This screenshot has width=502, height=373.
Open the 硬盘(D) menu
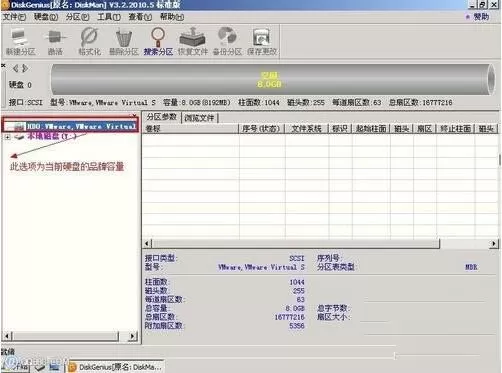46,17
